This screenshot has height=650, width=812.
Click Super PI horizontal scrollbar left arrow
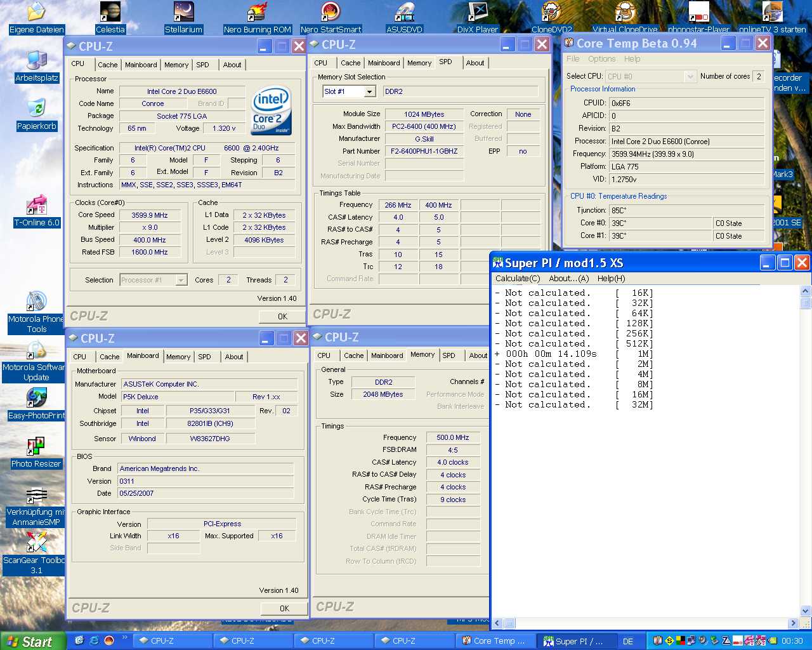coord(497,623)
